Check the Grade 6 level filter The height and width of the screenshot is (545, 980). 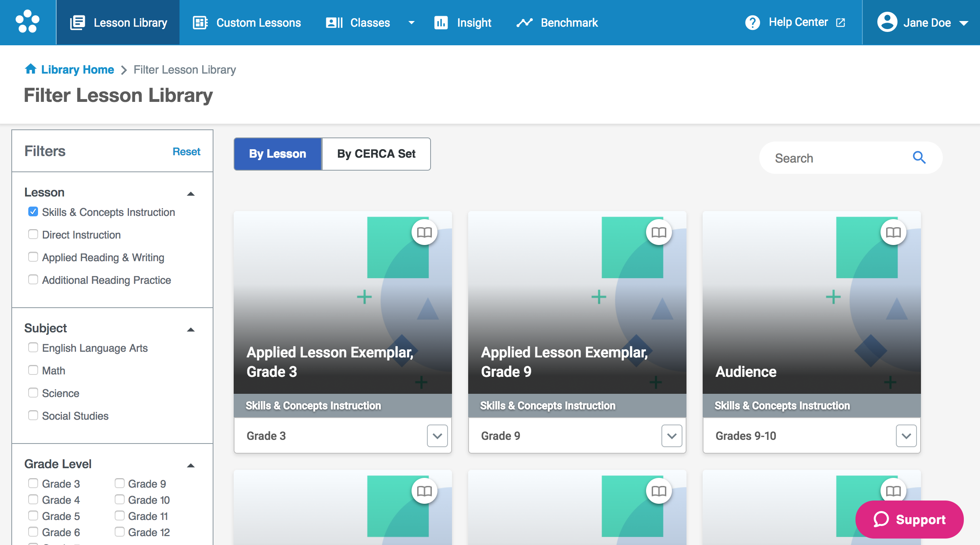33,532
